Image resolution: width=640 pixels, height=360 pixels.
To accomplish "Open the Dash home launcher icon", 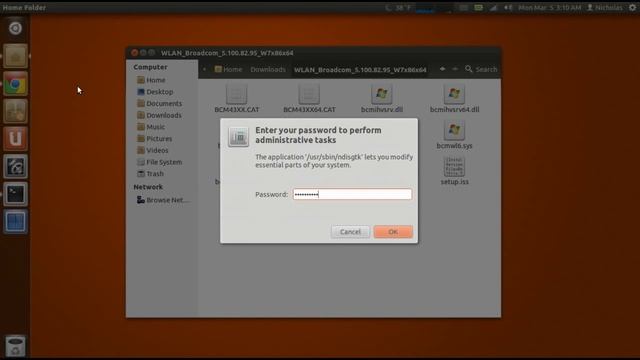I will point(16,28).
